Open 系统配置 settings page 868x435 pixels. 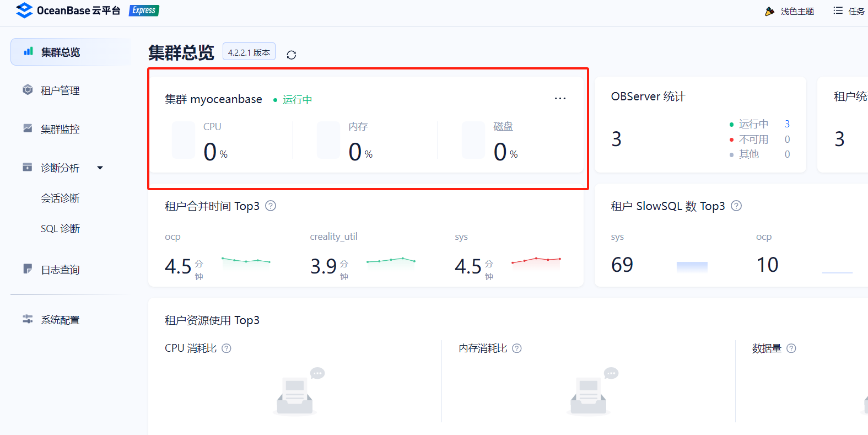click(60, 320)
